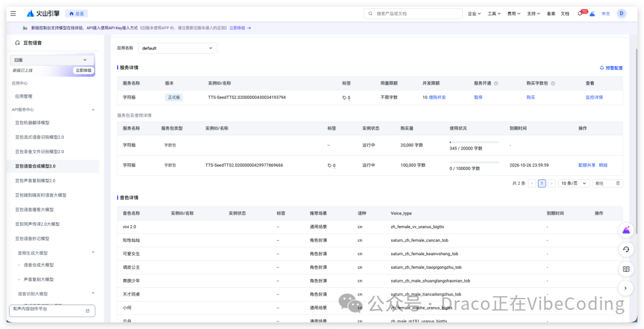Click the 知性灿灿 voice name
Viewport: 644px width, 329px height.
coord(131,240)
